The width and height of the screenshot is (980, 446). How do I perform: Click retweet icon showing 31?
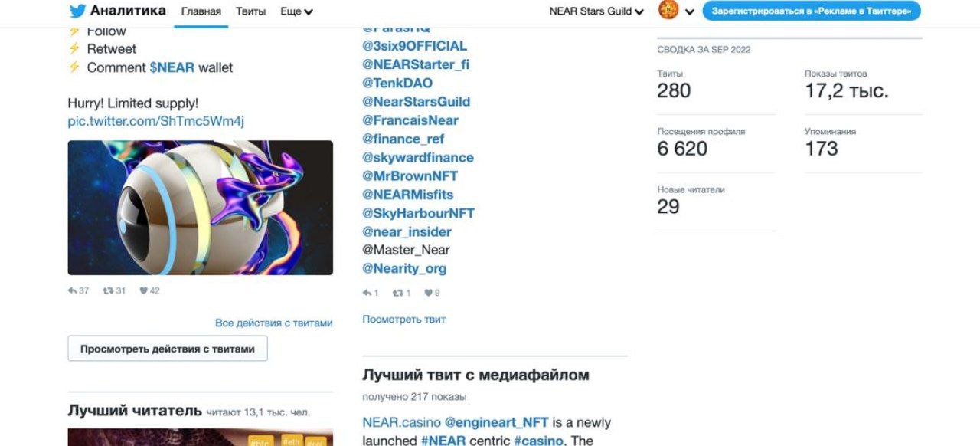point(108,290)
